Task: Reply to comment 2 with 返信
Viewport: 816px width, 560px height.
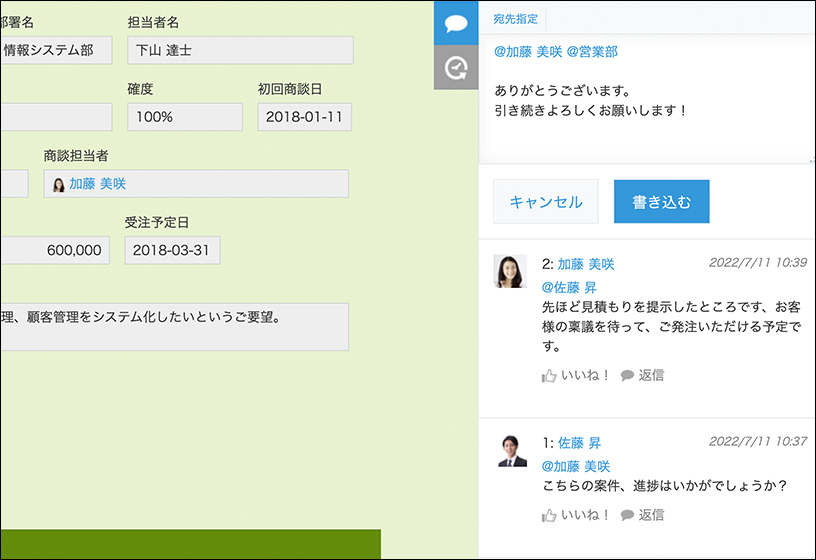Action: click(643, 375)
